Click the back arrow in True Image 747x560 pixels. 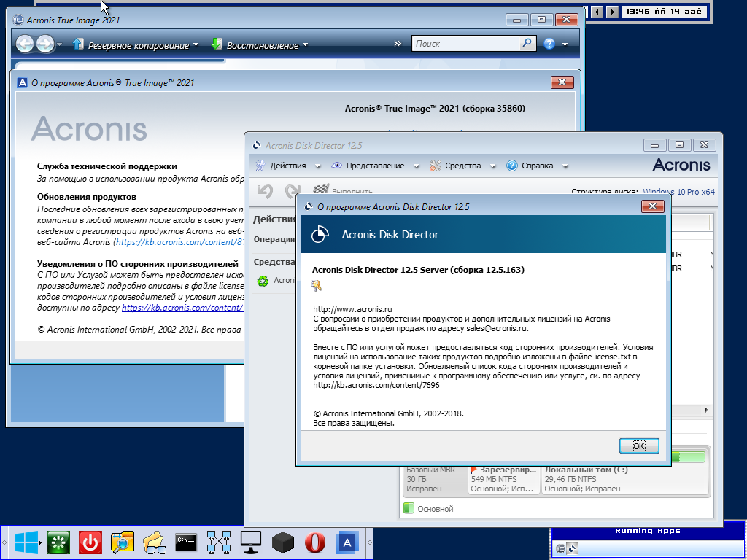point(25,44)
